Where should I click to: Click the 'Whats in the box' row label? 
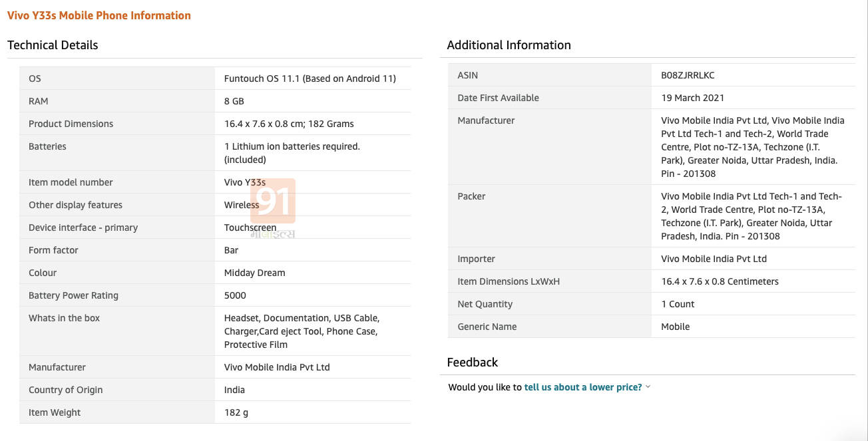[64, 318]
